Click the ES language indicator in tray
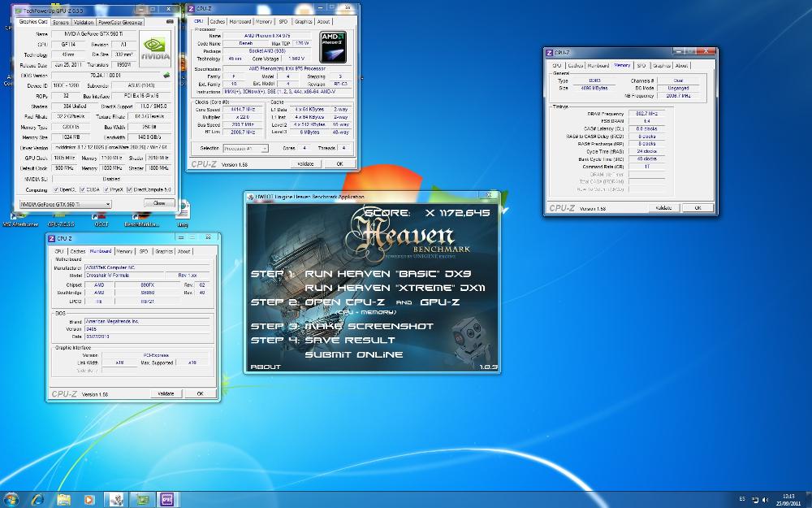This screenshot has height=508, width=812. pos(742,499)
